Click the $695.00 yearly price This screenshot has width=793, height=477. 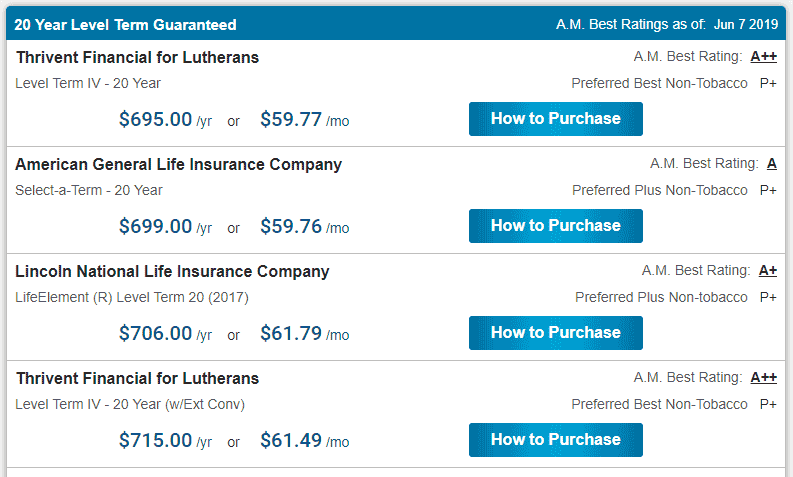[x=155, y=119]
